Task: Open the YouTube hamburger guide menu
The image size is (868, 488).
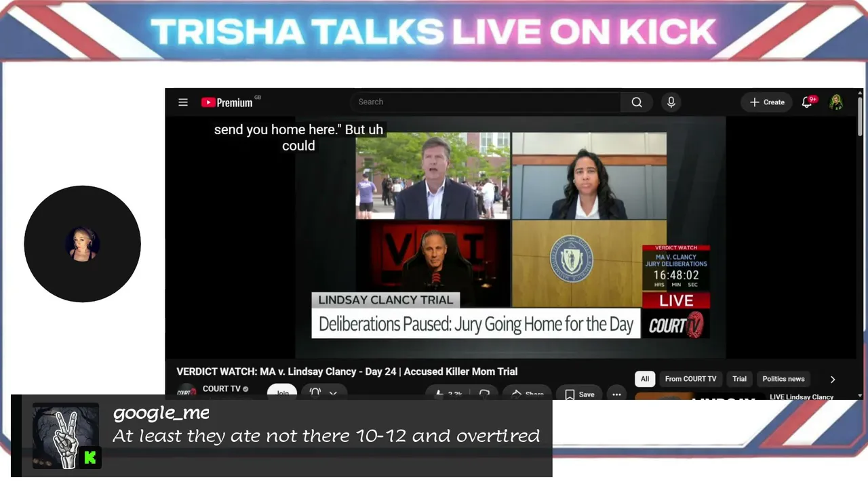Action: pyautogui.click(x=183, y=102)
